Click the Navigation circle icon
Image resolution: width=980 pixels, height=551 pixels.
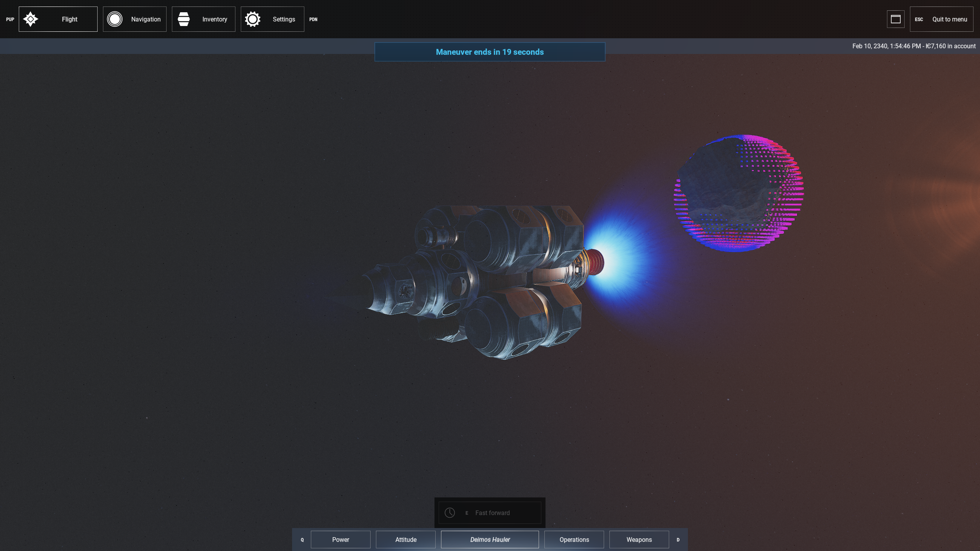[x=114, y=19]
